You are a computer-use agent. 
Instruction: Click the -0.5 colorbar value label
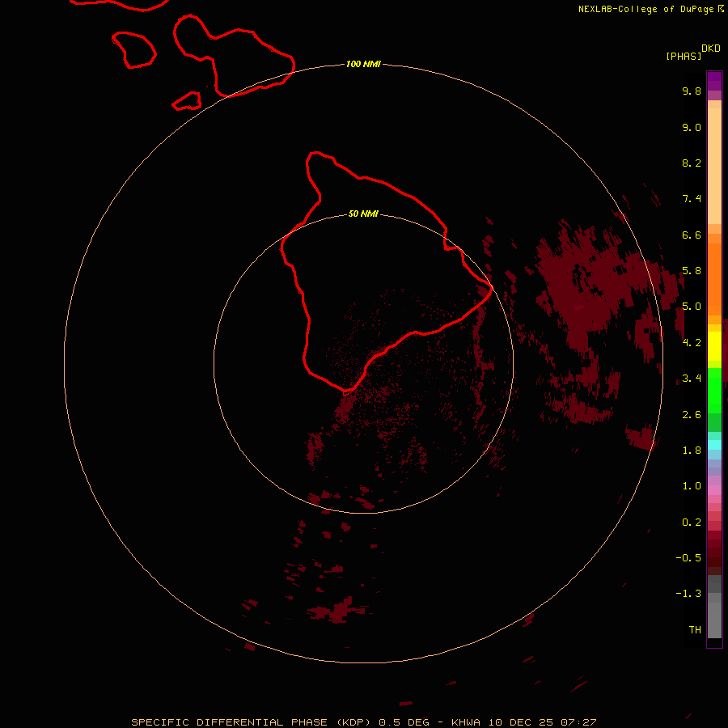(x=688, y=558)
